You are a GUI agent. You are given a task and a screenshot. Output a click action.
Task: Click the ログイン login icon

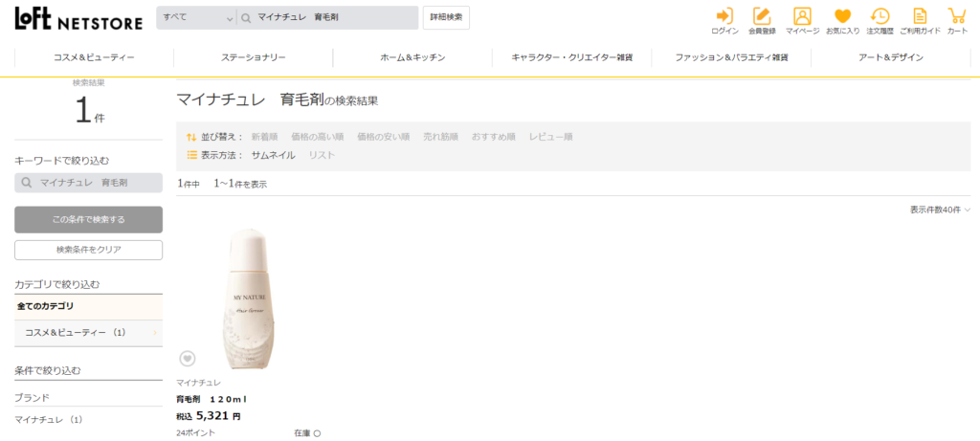[x=725, y=21]
